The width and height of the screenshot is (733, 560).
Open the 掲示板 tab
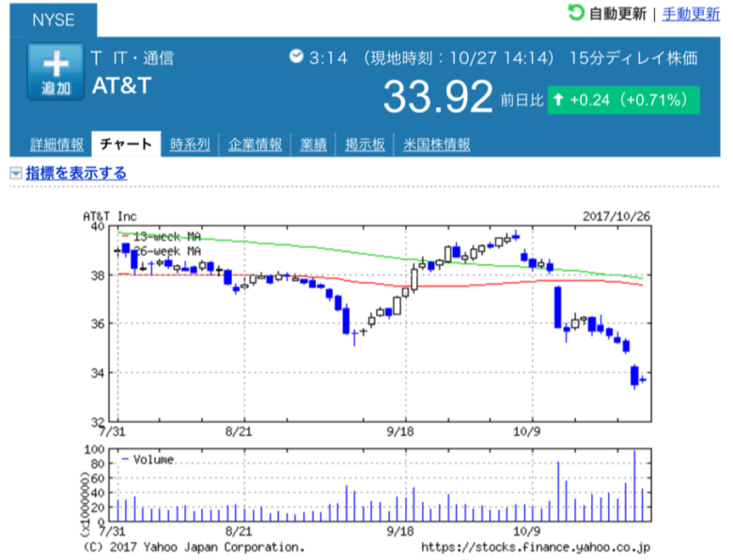point(365,145)
